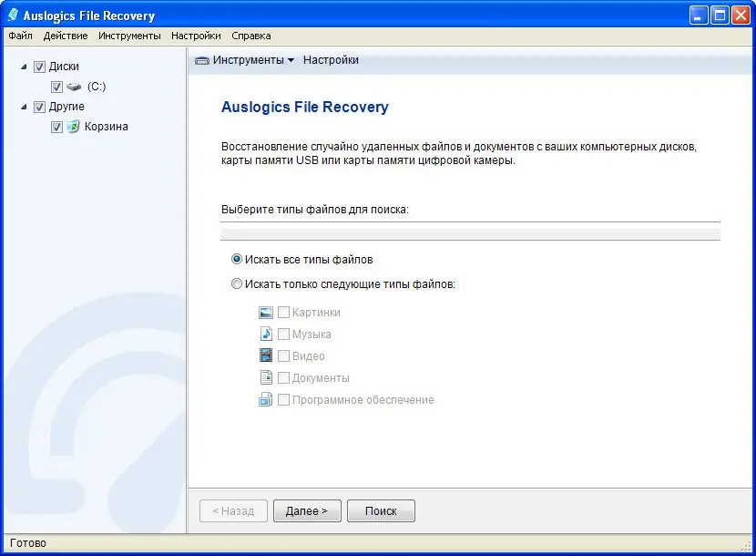The height and width of the screenshot is (556, 756).
Task: Collapse the Диски tree node
Action: [x=24, y=67]
